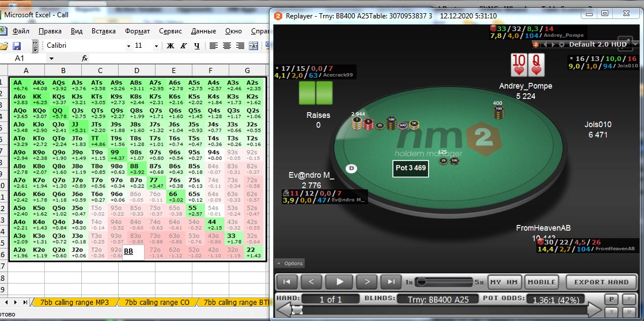Step forward one action in the replayer

(x=367, y=282)
